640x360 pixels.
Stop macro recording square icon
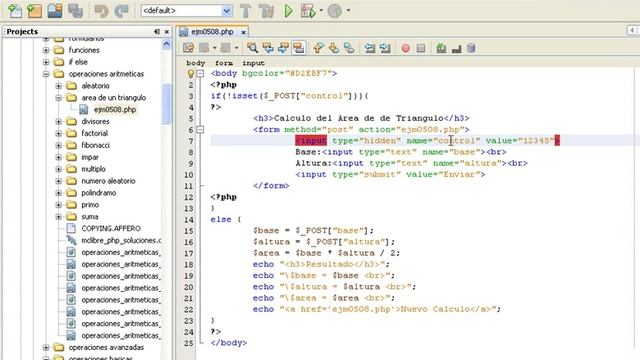421,48
